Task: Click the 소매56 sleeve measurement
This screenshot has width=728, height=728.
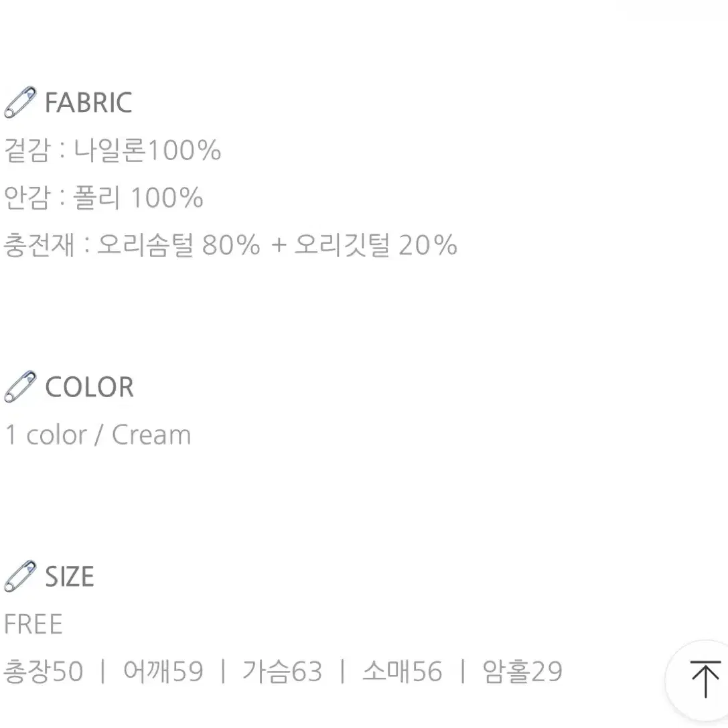Action: click(x=402, y=671)
